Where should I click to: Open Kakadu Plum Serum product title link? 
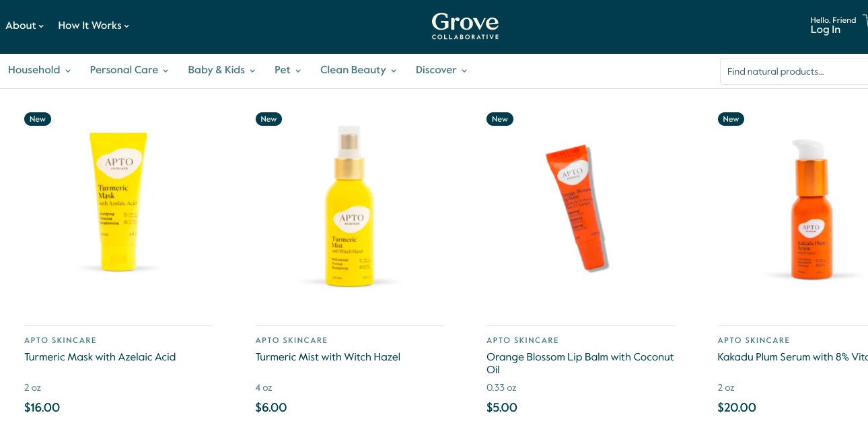coord(793,357)
